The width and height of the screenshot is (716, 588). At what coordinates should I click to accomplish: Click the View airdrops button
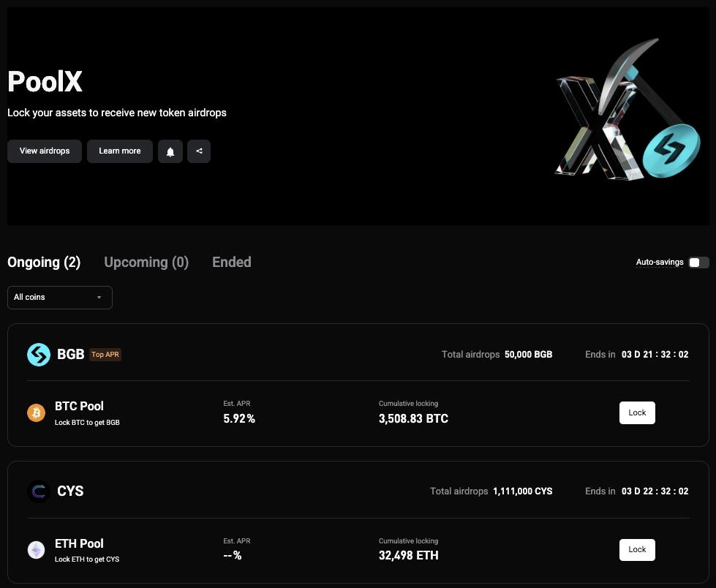45,151
